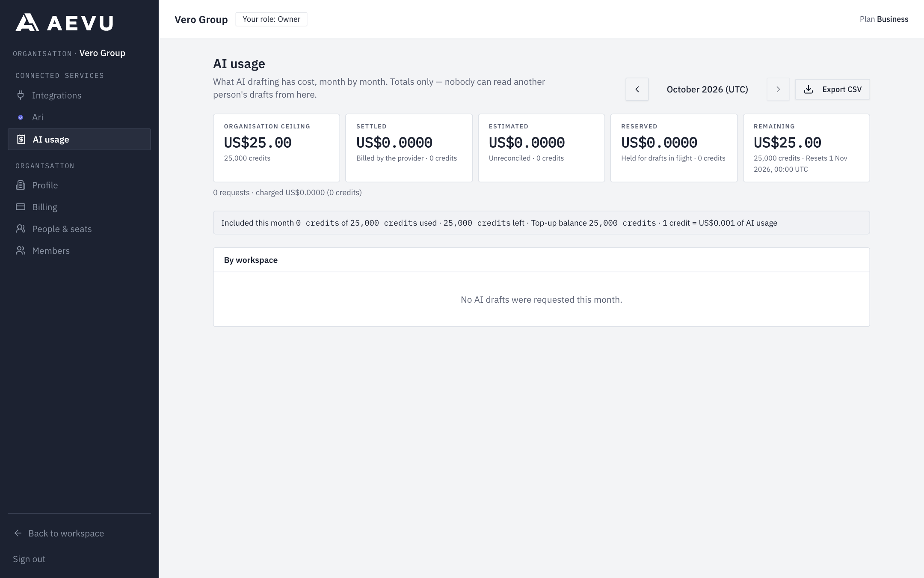The image size is (924, 578).
Task: Open People & seats page
Action: (79, 229)
